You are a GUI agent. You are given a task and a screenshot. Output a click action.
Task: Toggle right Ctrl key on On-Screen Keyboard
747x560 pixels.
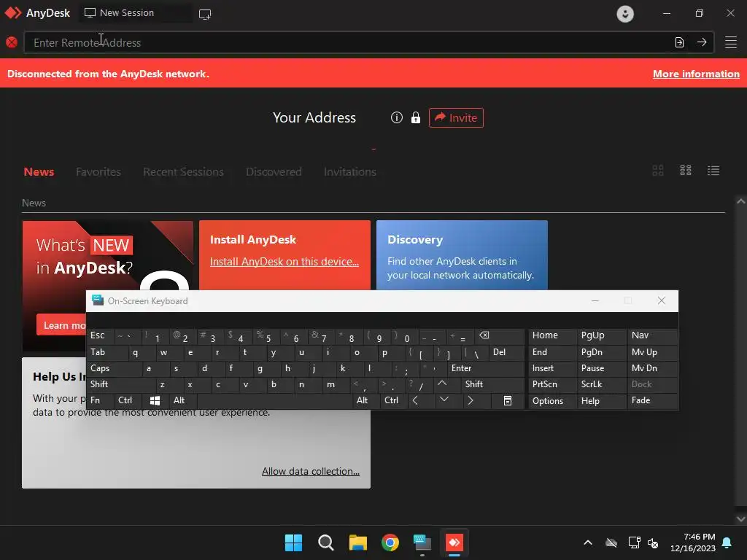(394, 400)
